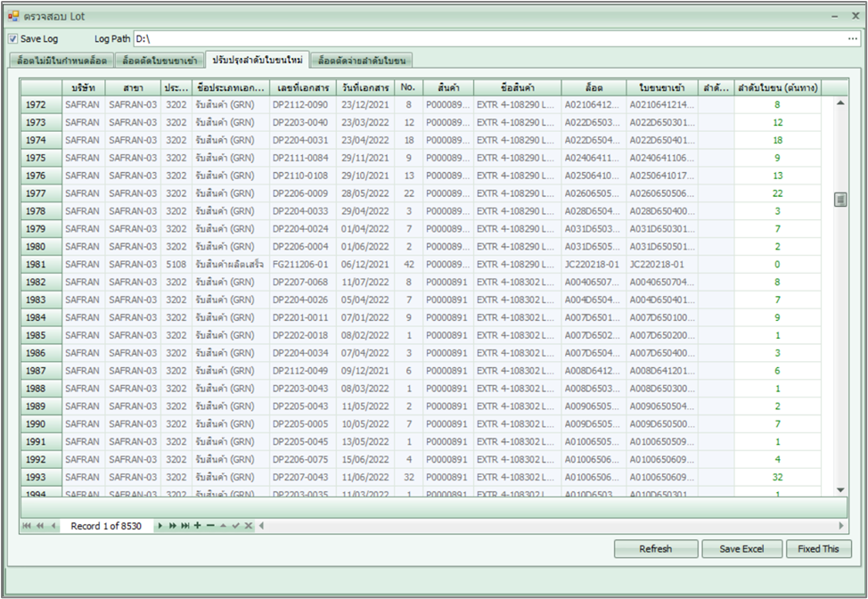868x599 pixels.
Task: Toggle the Save Log checkbox
Action: pos(12,39)
